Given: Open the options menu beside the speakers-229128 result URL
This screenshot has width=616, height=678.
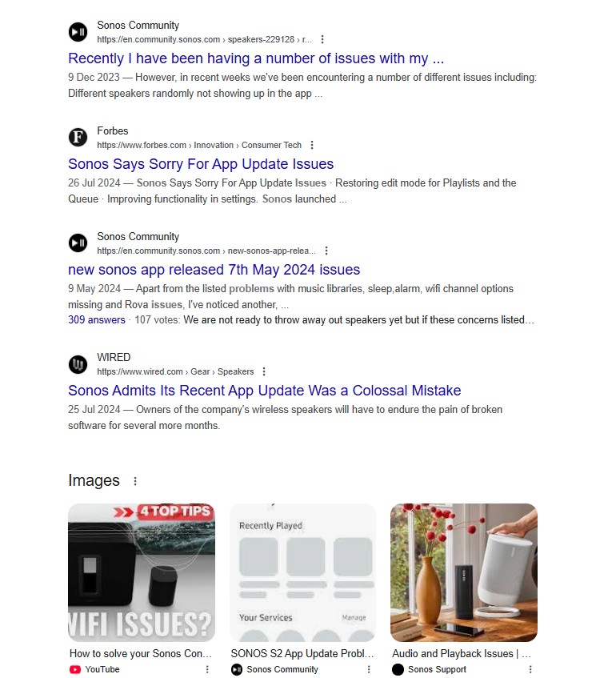Looking at the screenshot, I should click(x=322, y=40).
